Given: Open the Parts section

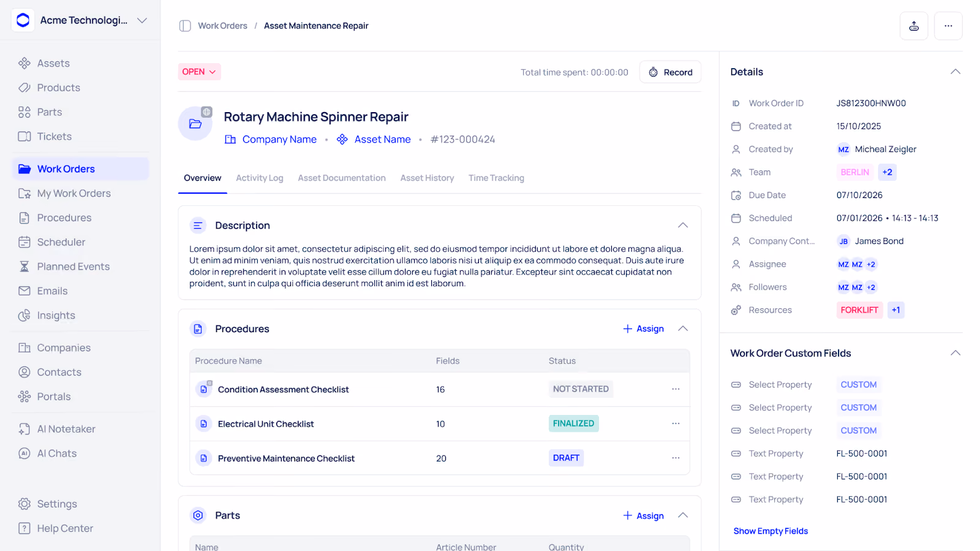Looking at the screenshot, I should (x=80, y=112).
